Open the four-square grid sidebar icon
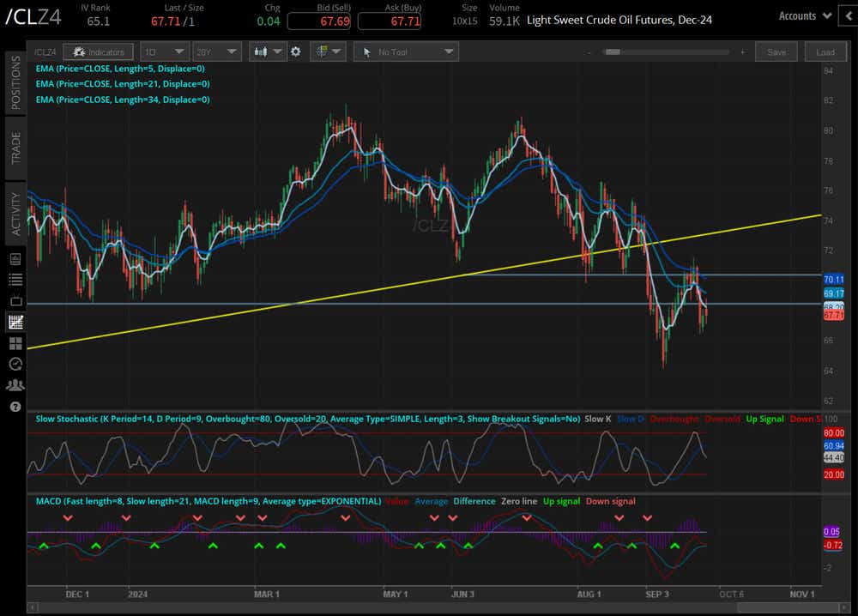 coord(15,343)
